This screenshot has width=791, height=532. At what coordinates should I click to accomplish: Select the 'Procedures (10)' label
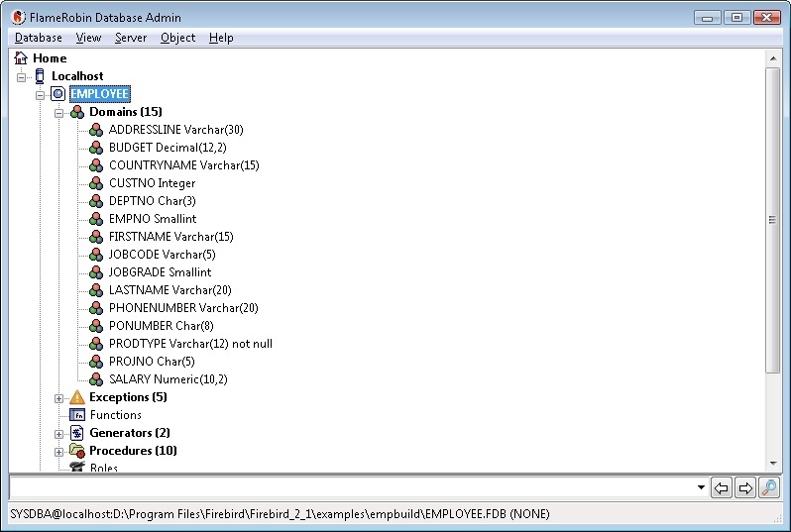click(x=133, y=451)
